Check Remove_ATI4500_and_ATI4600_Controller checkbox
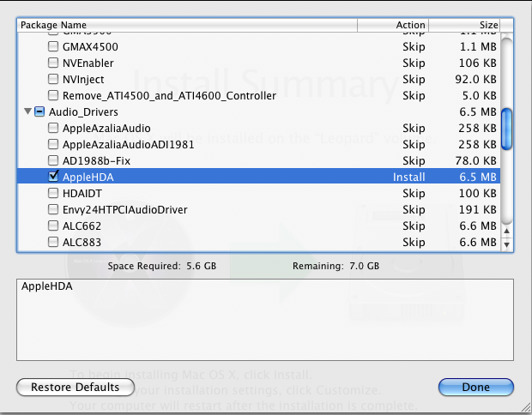Viewport: 532px width, 415px height. click(x=53, y=95)
